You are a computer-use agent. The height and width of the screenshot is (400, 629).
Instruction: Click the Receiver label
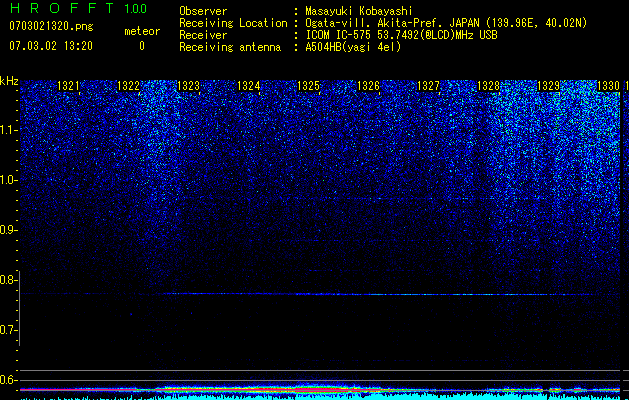[x=203, y=35]
